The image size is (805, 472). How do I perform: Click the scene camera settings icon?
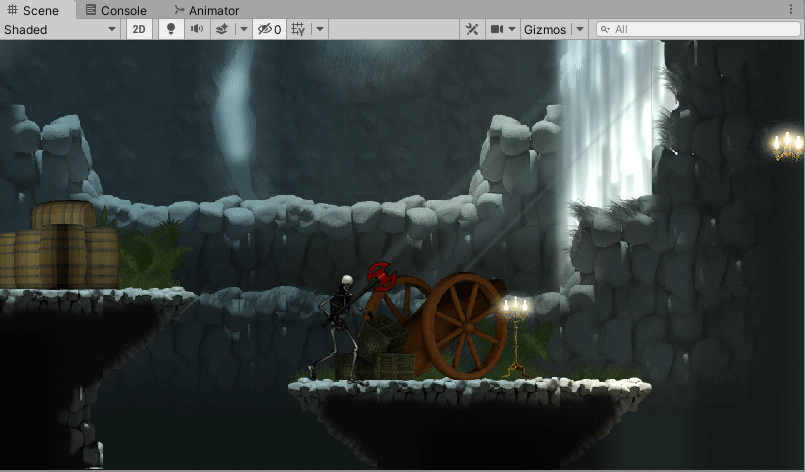click(496, 29)
